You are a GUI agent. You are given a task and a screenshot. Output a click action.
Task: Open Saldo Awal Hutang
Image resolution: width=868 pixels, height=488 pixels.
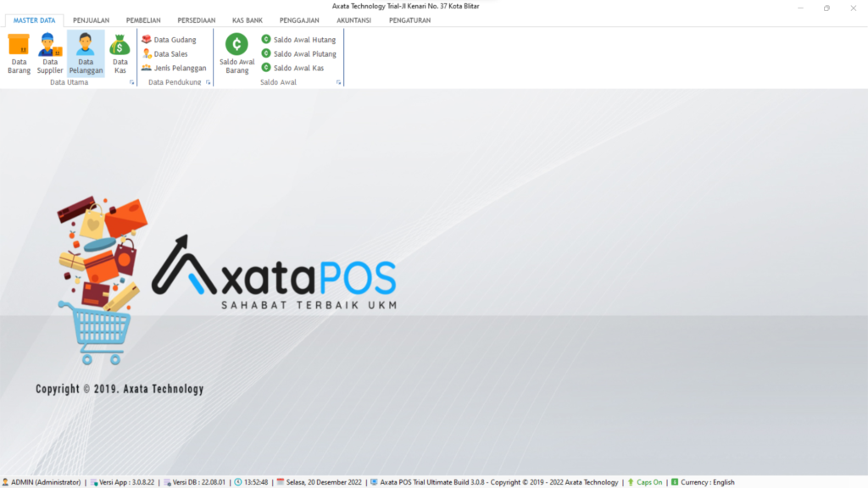tap(298, 40)
